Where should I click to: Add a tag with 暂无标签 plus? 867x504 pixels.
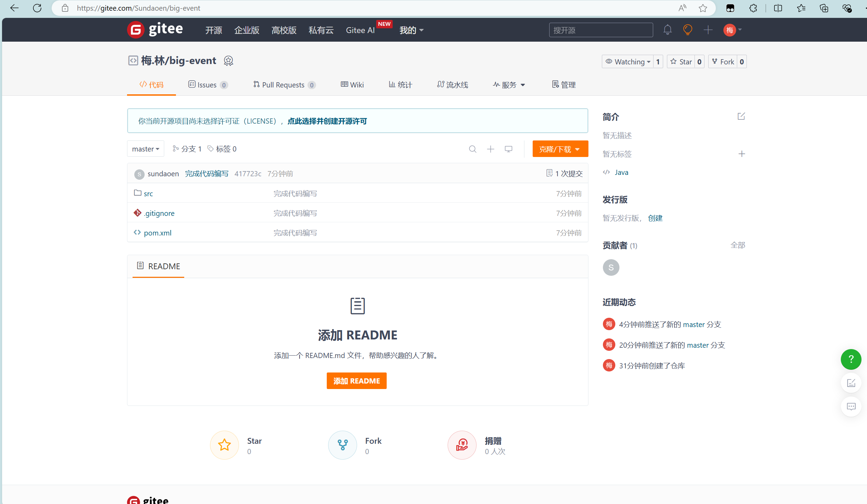(742, 154)
